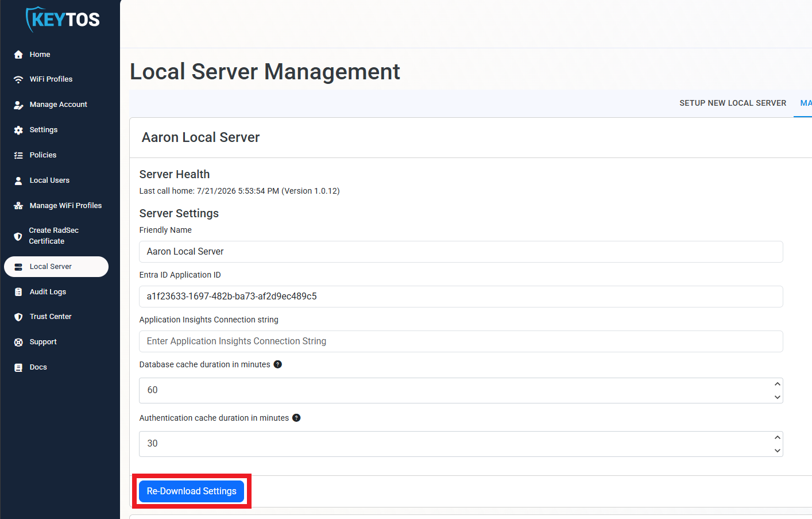The width and height of the screenshot is (812, 519).
Task: Open Create RadSec Certificate page
Action: [x=53, y=236]
